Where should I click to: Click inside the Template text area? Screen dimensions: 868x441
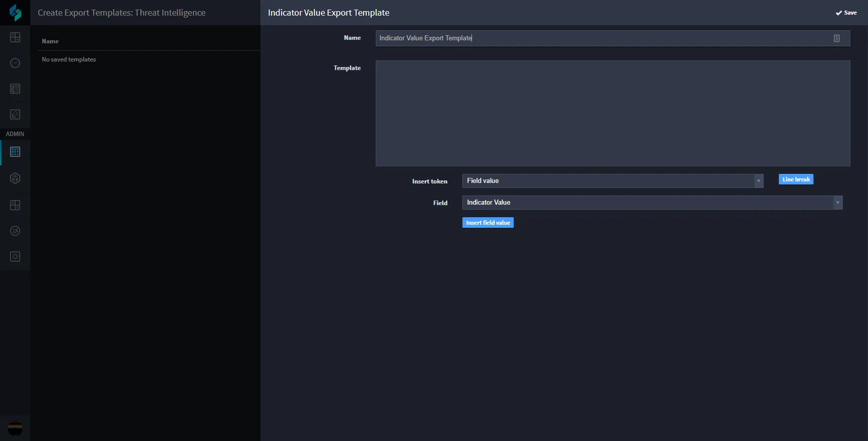[x=613, y=113]
